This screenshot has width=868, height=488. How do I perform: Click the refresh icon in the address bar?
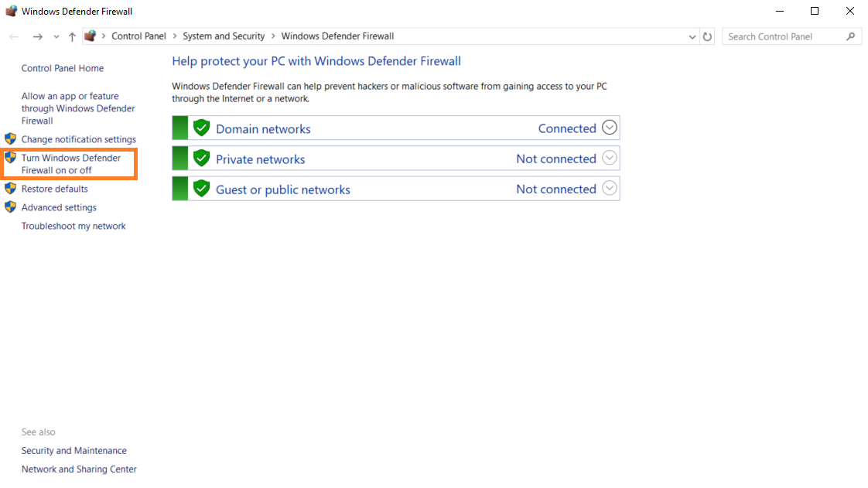point(707,36)
